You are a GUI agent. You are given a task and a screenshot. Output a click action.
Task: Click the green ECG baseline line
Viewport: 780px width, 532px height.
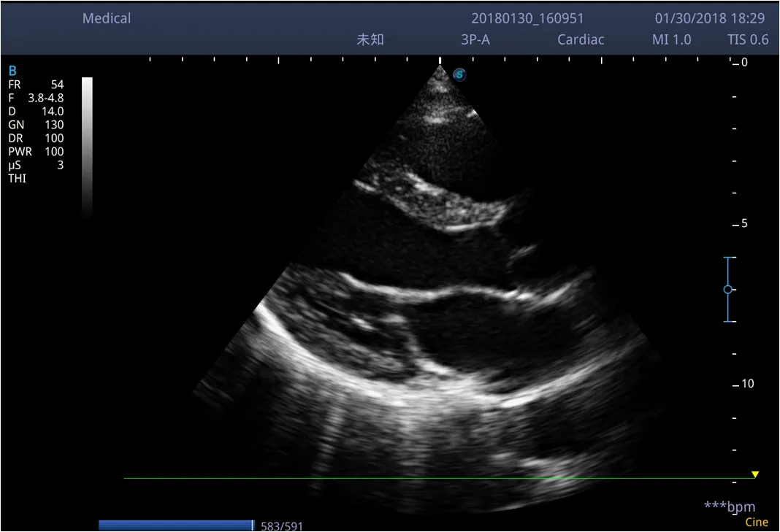tap(438, 478)
